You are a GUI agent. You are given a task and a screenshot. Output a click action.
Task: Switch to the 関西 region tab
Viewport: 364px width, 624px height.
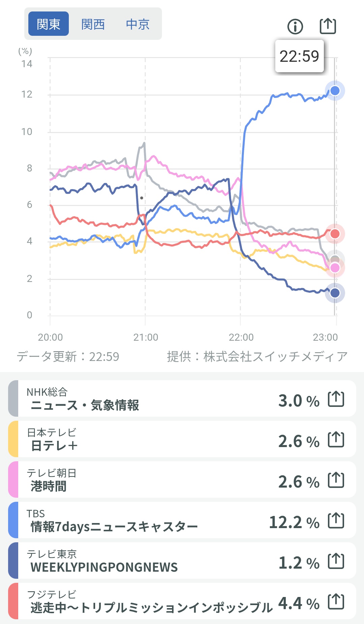tap(93, 24)
